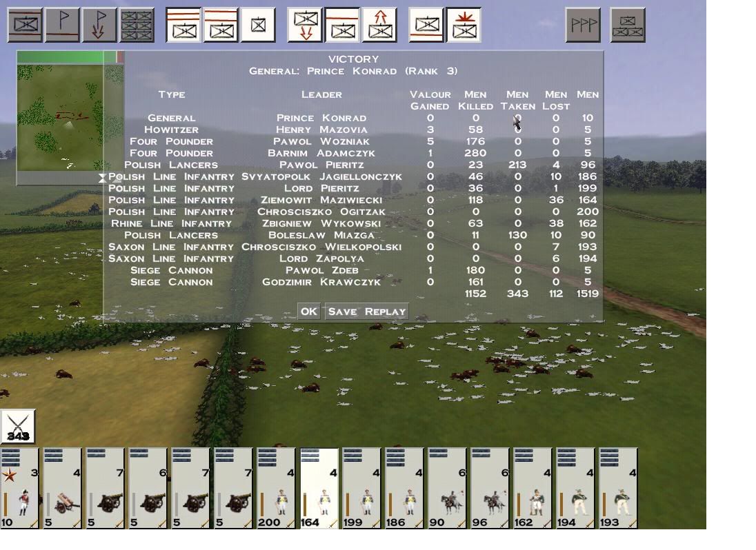The height and width of the screenshot is (550, 756).
Task: Click leader name 'Barnim Adamczyk'
Action: (321, 153)
